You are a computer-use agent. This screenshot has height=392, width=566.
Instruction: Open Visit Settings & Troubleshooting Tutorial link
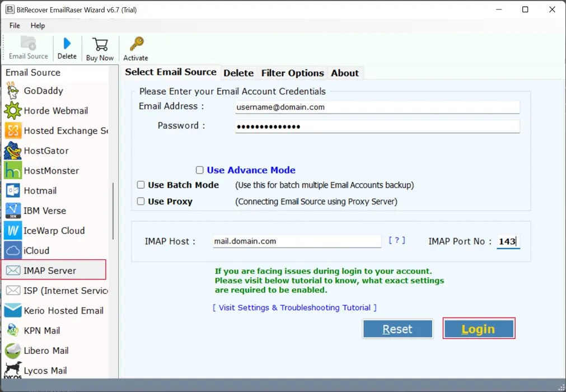point(294,307)
